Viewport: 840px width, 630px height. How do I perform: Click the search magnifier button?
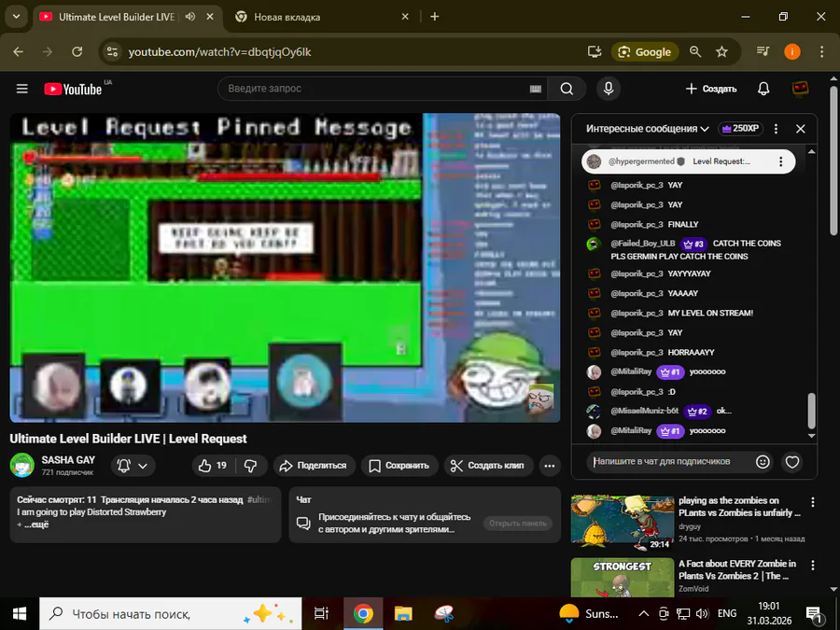pyautogui.click(x=567, y=89)
